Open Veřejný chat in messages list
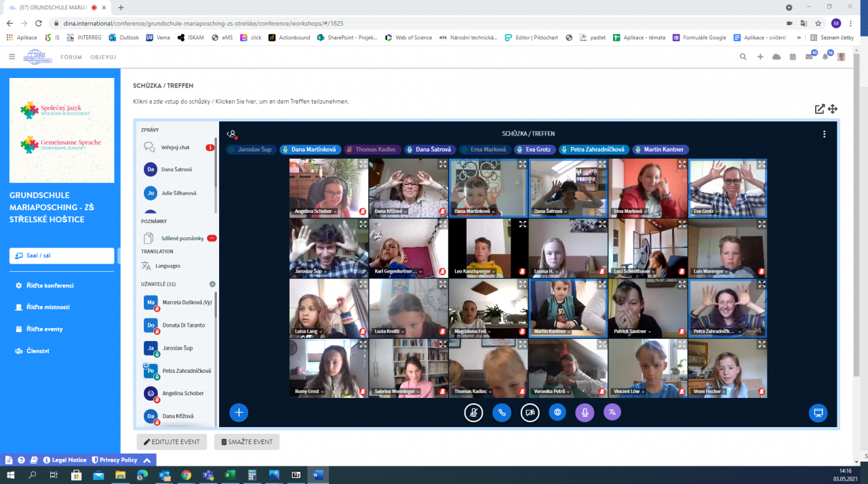Image resolution: width=868 pixels, height=484 pixels. (x=175, y=147)
